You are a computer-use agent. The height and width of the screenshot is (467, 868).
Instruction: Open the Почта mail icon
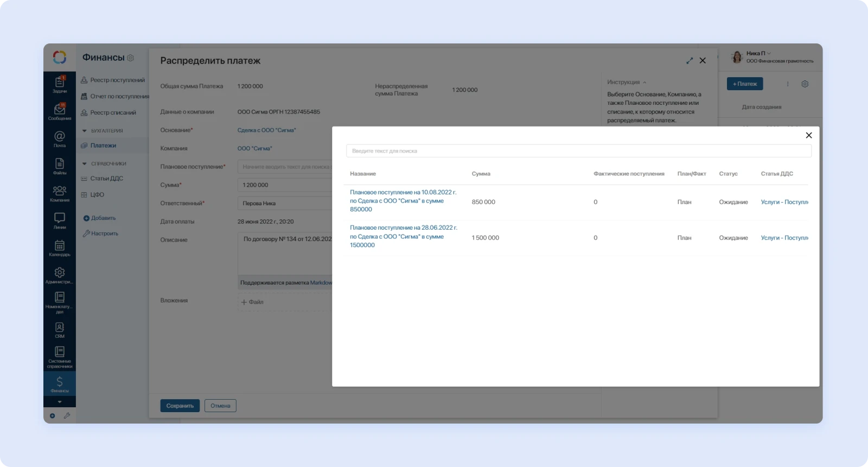(x=60, y=138)
